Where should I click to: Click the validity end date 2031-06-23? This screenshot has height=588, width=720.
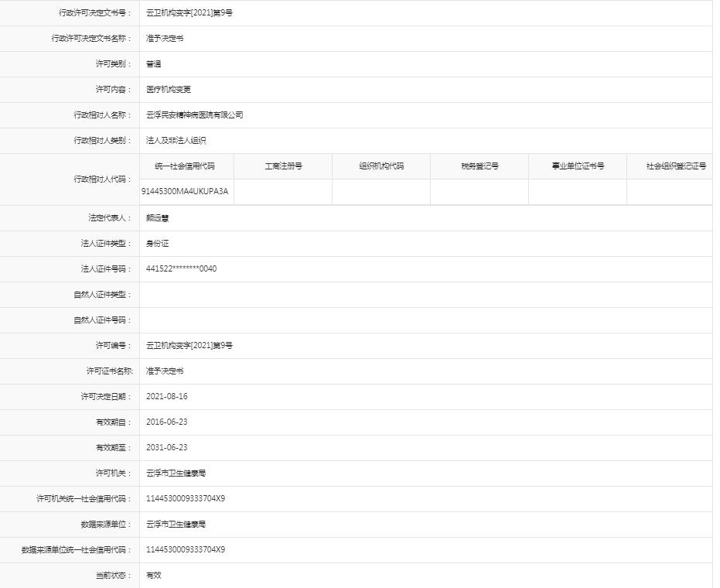click(x=166, y=447)
